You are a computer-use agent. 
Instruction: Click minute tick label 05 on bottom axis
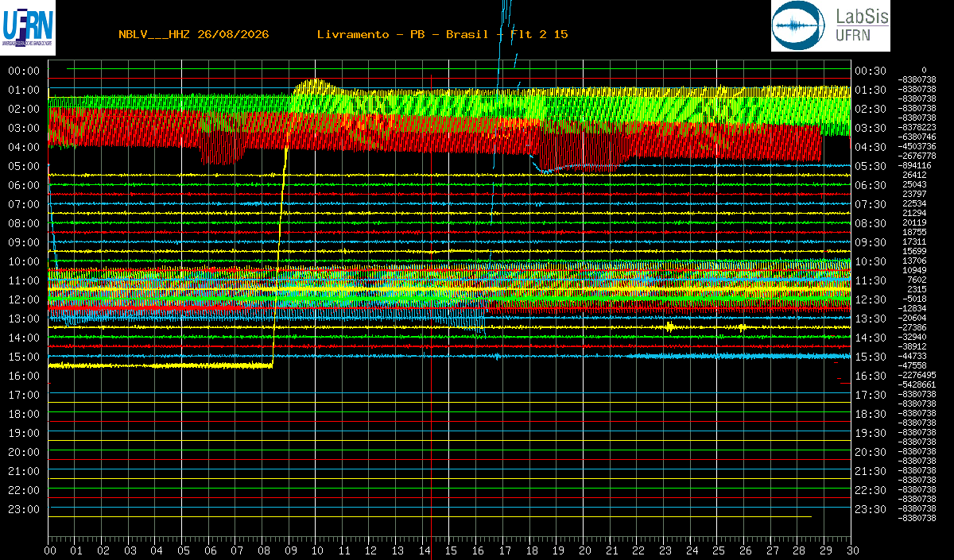tap(183, 550)
